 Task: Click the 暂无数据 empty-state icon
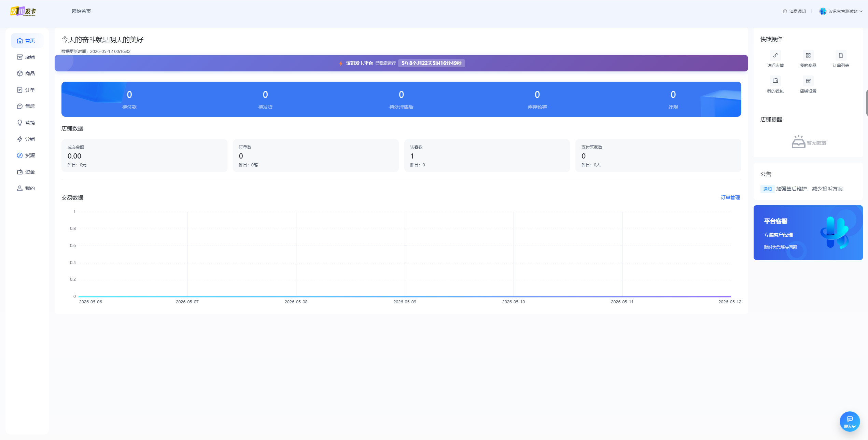tap(798, 142)
